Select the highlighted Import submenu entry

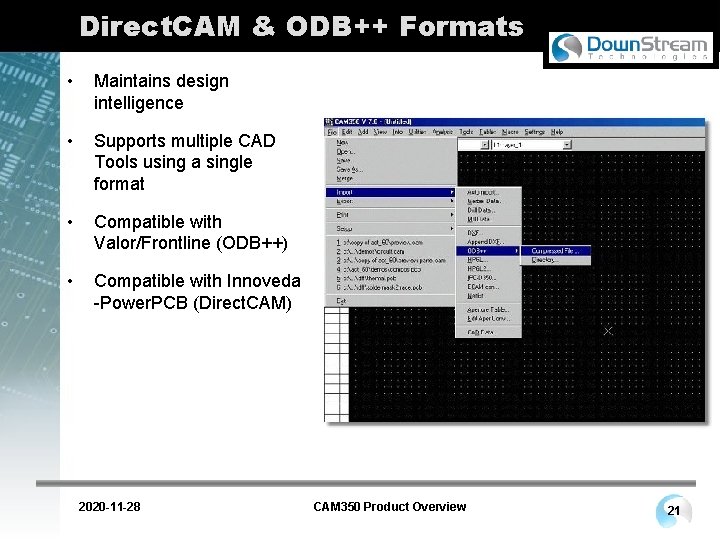click(x=391, y=192)
